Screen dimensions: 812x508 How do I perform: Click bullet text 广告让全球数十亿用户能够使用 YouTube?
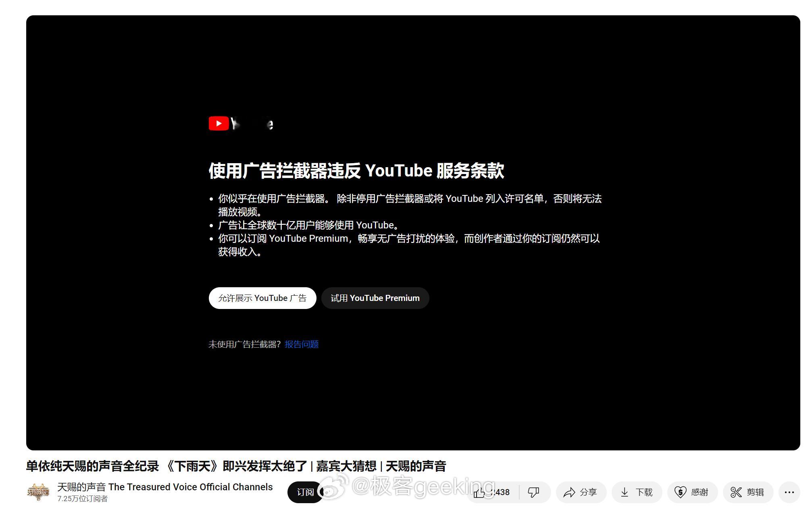click(309, 225)
